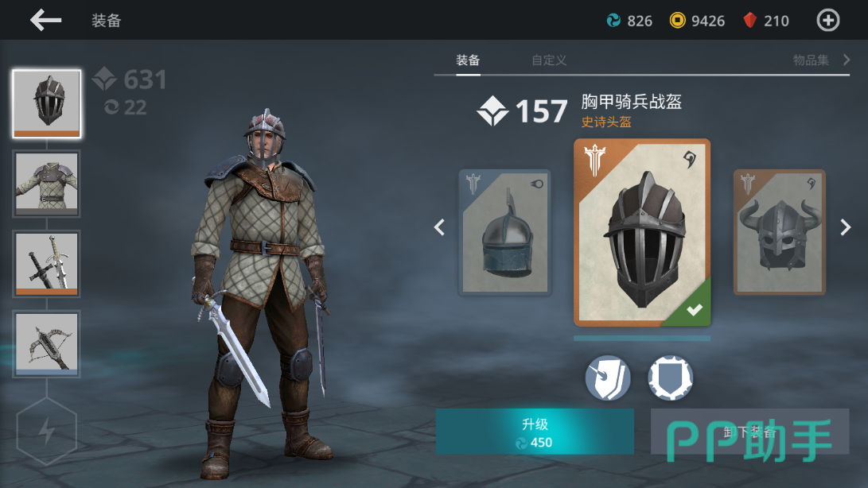Show next helmet with right arrow

point(845,227)
